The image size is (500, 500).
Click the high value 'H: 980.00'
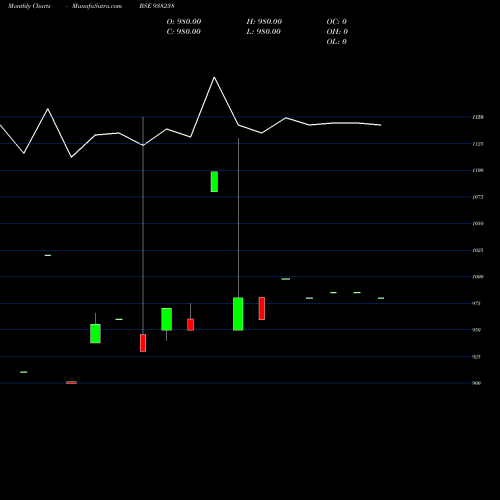pos(264,22)
